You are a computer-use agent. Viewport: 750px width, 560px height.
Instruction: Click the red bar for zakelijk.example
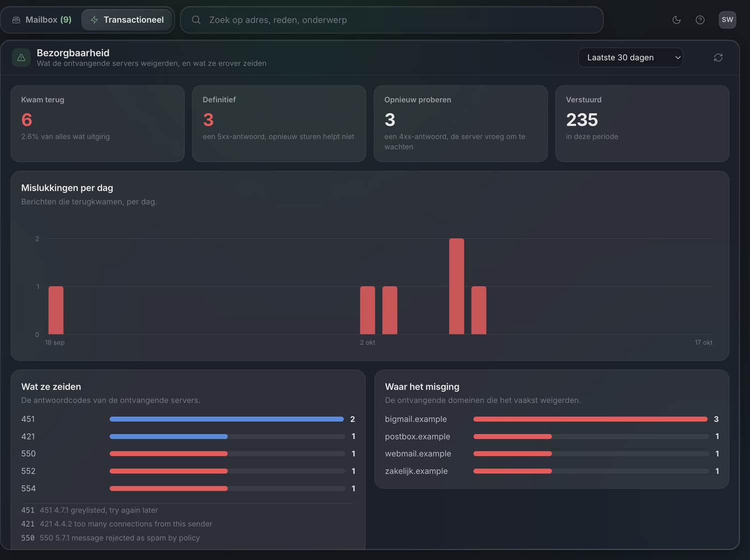click(x=512, y=471)
